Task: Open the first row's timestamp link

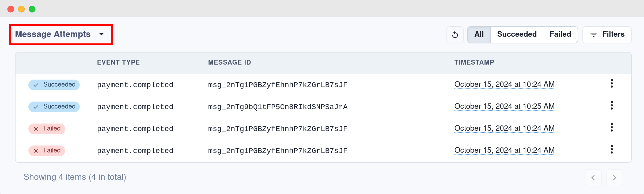Action: [x=504, y=84]
